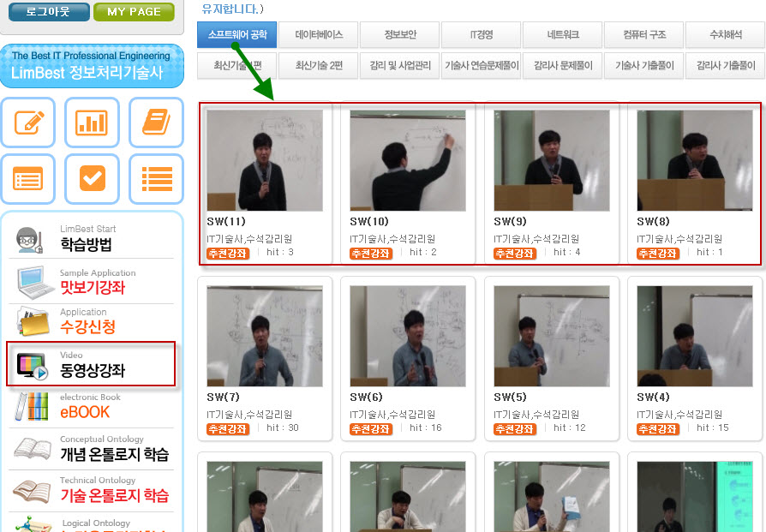Click the 추천강좌 badge under SW(8)

coord(658,253)
